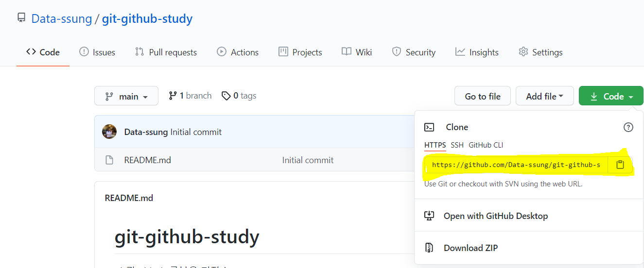Screen dimensions: 644x268
Task: Go to the Actions tab
Action: tap(238, 52)
